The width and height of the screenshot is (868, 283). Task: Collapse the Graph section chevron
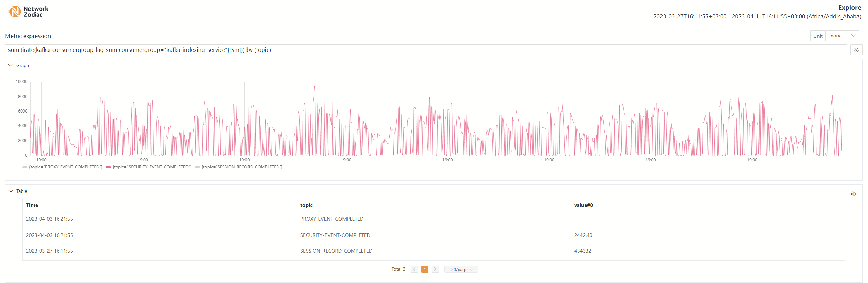[11, 65]
